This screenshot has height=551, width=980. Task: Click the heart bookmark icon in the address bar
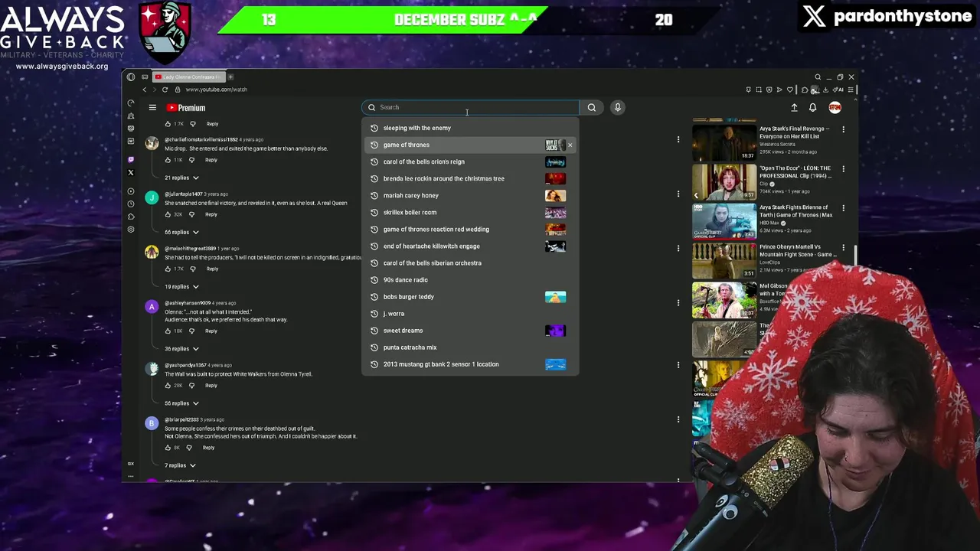pyautogui.click(x=790, y=90)
